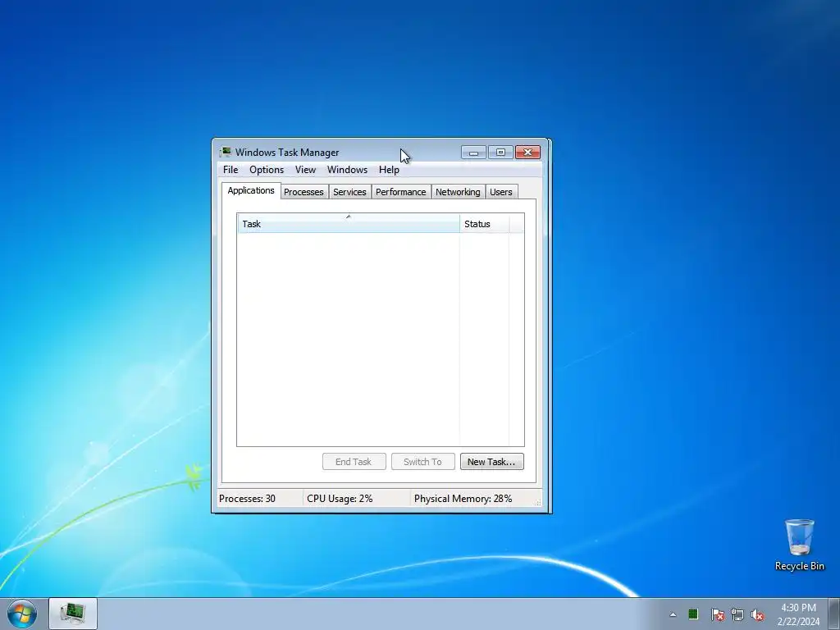The height and width of the screenshot is (630, 840).
Task: Click the Task Manager title bar icon
Action: point(226,152)
